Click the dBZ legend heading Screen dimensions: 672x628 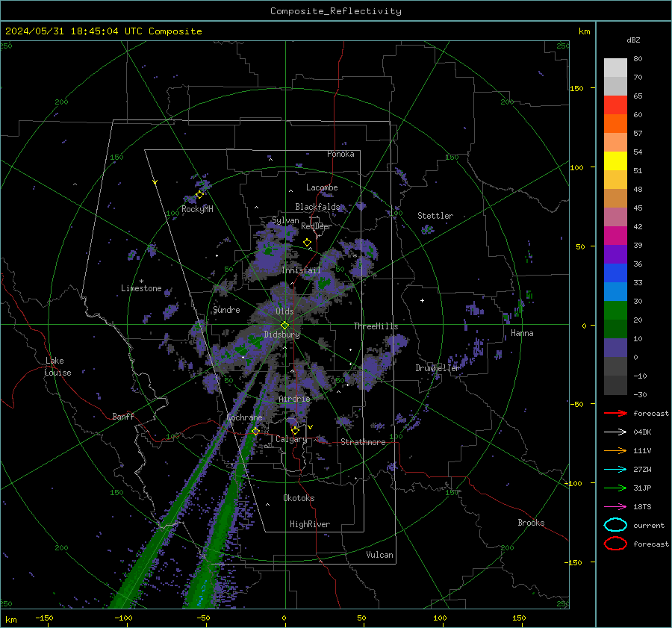(x=633, y=40)
